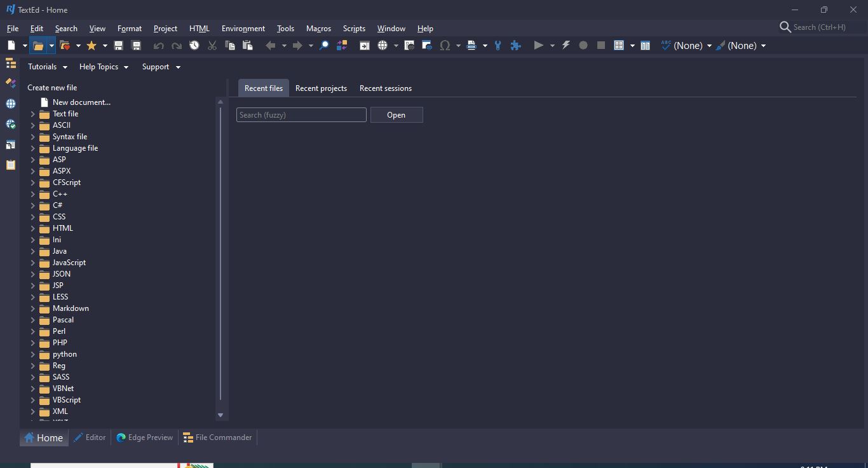Viewport: 868px width, 468px height.
Task: Click the Cut scissors icon
Action: (212, 46)
